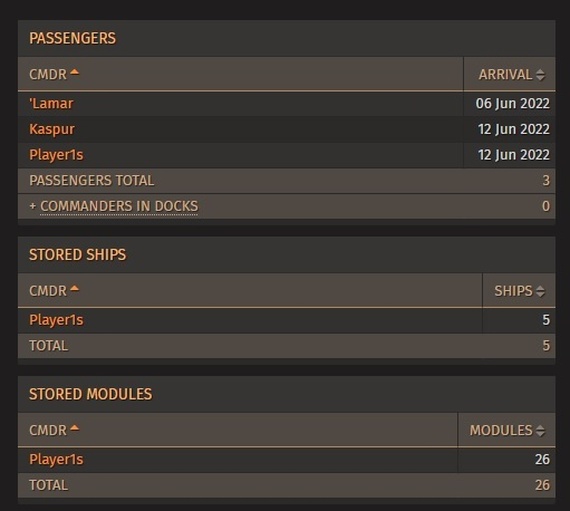Toggle the SHIPS column sort arrows
The height and width of the screenshot is (511, 570).
tap(540, 291)
